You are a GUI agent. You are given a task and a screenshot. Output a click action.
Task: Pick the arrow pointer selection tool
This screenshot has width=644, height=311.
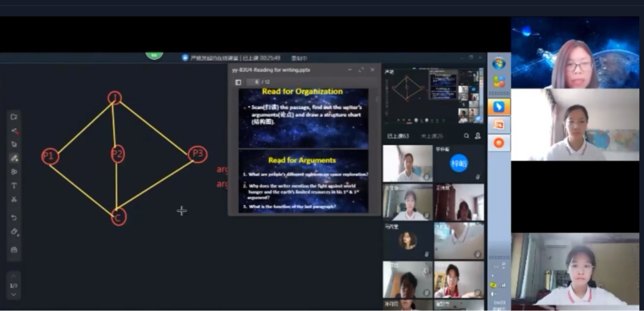tap(14, 144)
